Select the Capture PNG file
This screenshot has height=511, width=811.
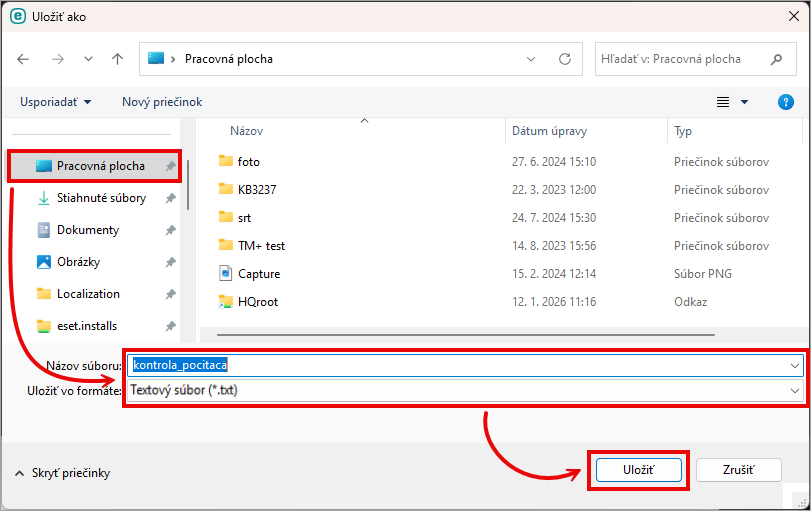coord(259,274)
